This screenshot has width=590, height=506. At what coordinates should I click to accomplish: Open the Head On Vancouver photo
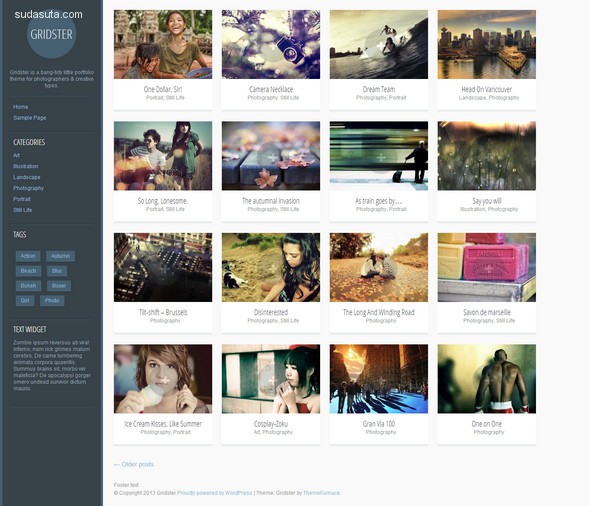point(487,44)
